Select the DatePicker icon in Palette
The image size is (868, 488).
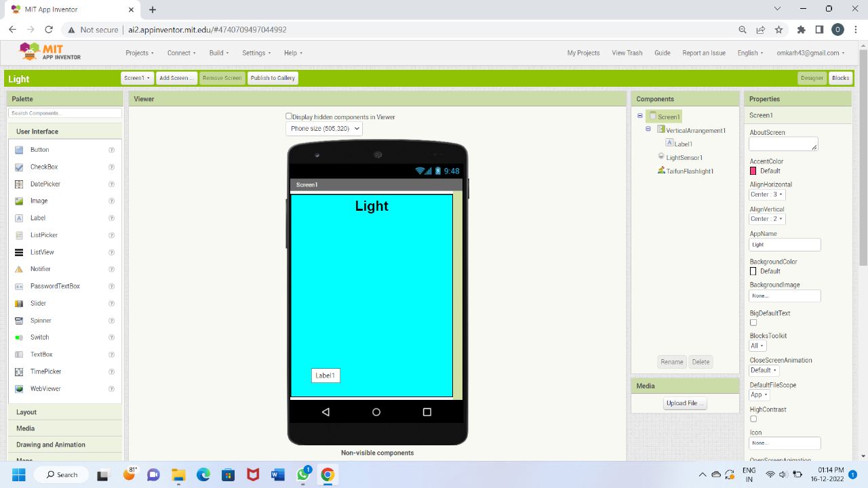point(19,184)
